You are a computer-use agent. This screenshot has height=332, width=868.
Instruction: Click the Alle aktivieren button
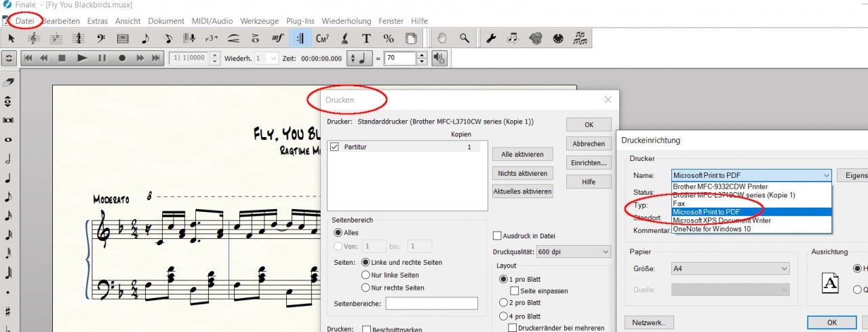[x=522, y=154]
